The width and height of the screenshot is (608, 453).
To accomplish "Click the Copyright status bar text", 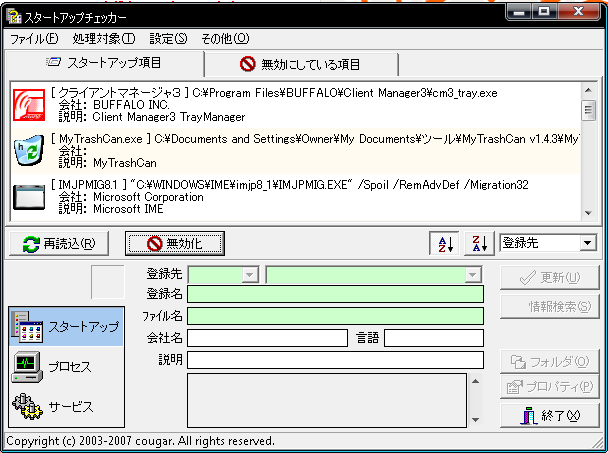I will 140,441.
